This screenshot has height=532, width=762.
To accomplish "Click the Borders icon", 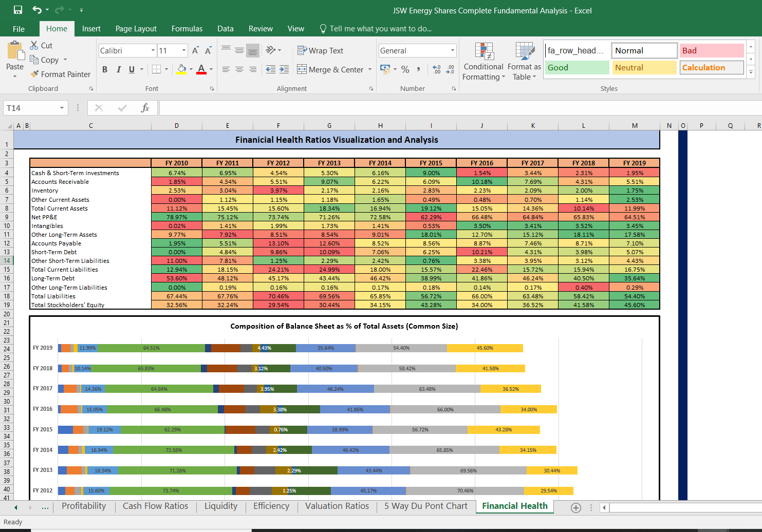I will point(156,69).
